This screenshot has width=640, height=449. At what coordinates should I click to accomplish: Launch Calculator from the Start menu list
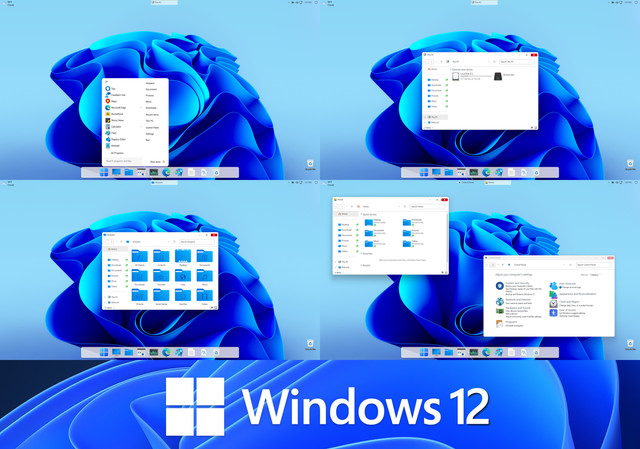113,127
